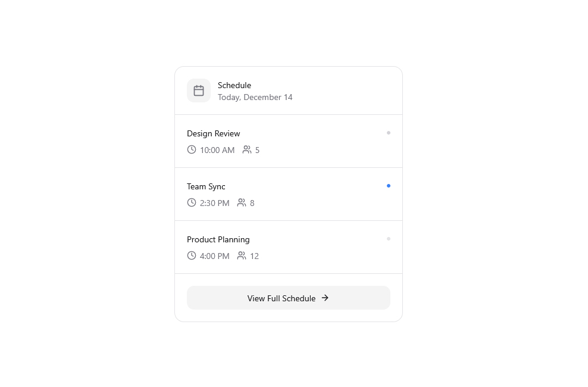Click the 2:30 PM time label

(214, 203)
